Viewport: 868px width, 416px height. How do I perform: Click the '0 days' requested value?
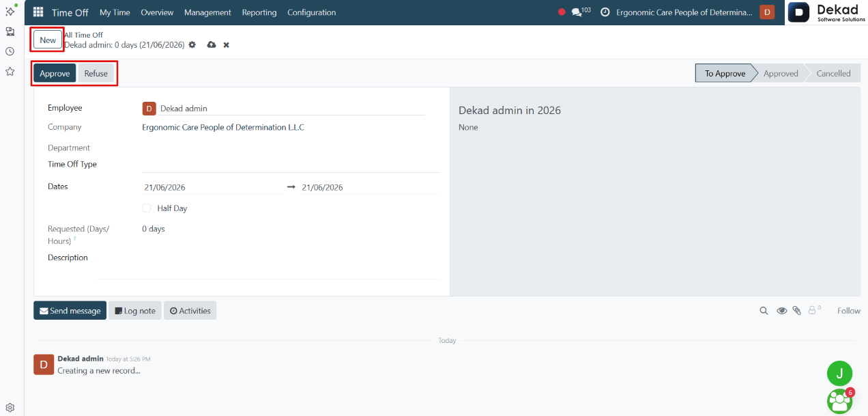(x=154, y=229)
